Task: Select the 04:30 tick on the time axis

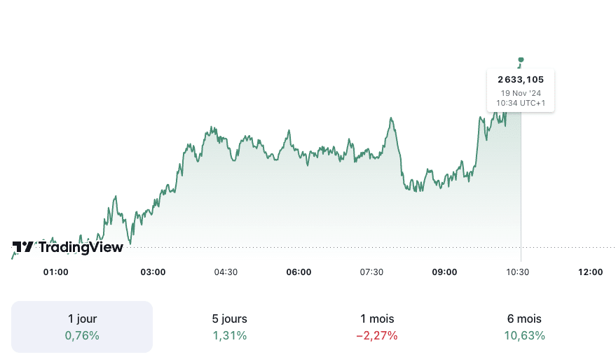Action: click(x=226, y=272)
